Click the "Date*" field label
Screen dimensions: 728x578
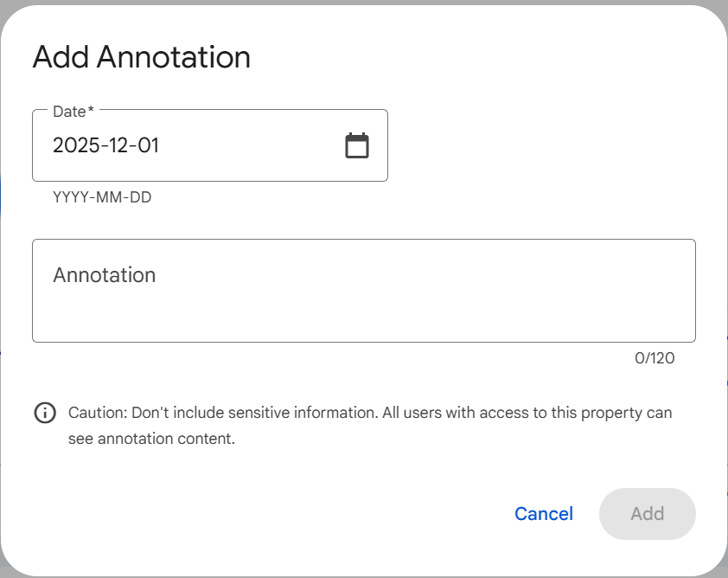73,112
